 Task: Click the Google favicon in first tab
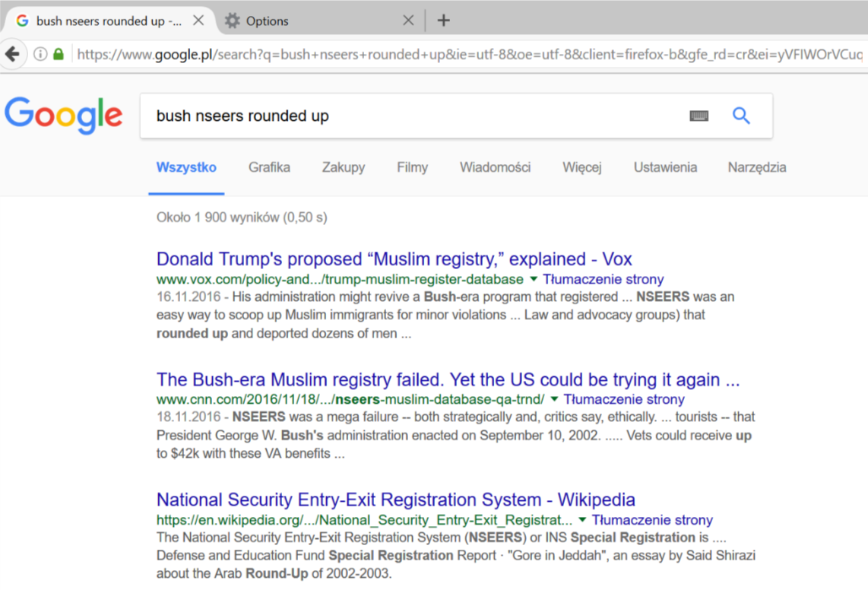(22, 21)
